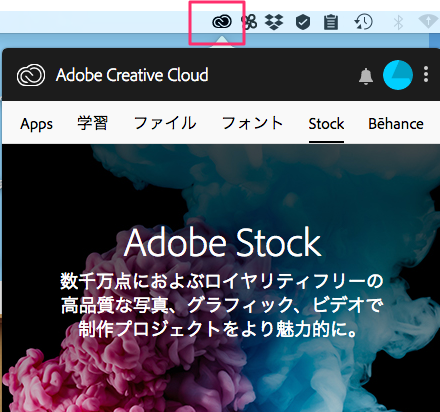Open the three-dot more options menu

tap(426, 74)
